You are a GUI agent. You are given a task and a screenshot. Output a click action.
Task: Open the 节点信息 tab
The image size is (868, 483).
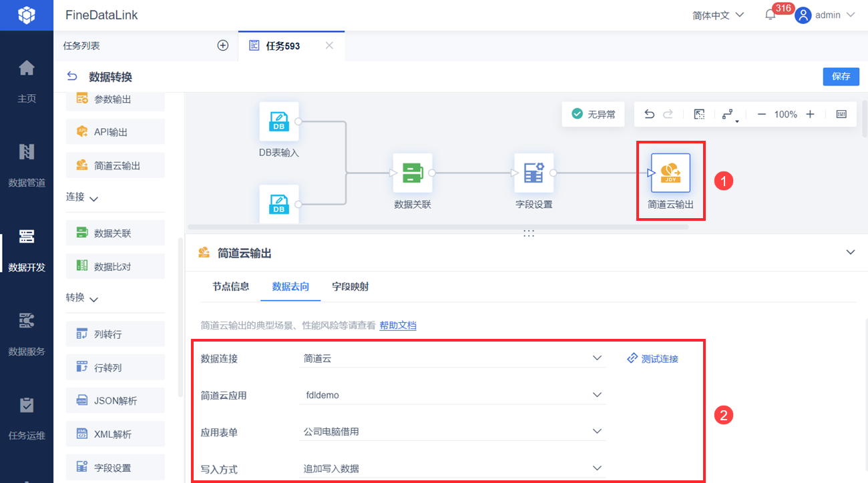(x=231, y=287)
